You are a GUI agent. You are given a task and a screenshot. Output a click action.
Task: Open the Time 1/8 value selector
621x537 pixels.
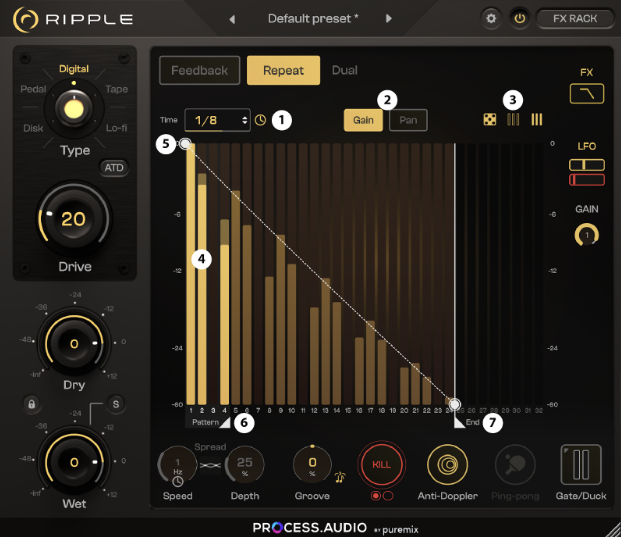[217, 120]
